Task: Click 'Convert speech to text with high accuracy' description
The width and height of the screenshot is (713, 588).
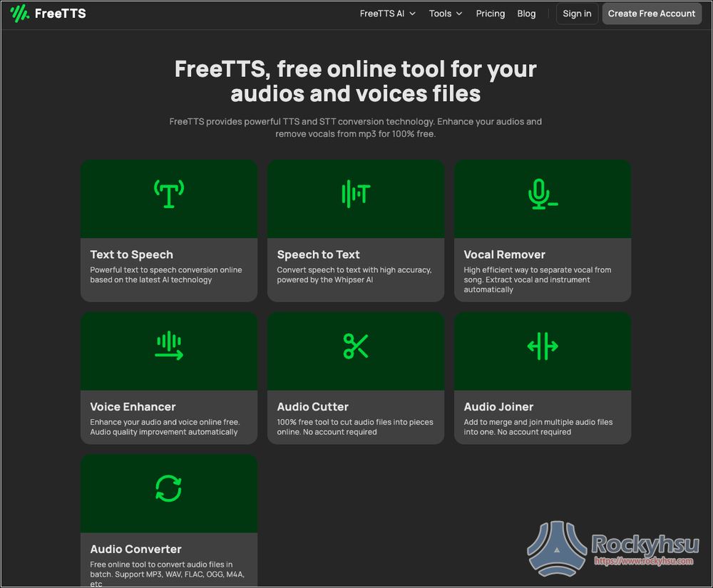Action: click(x=354, y=275)
